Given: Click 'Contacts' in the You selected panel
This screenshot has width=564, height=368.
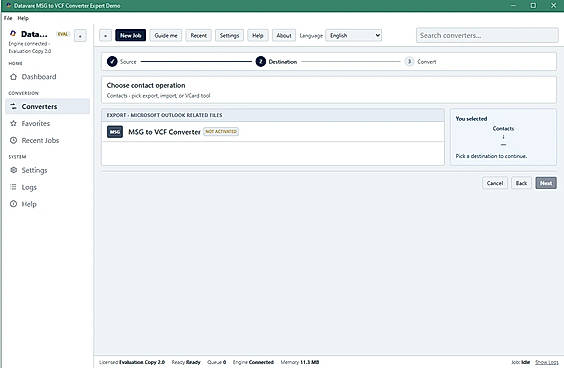Looking at the screenshot, I should coord(503,128).
